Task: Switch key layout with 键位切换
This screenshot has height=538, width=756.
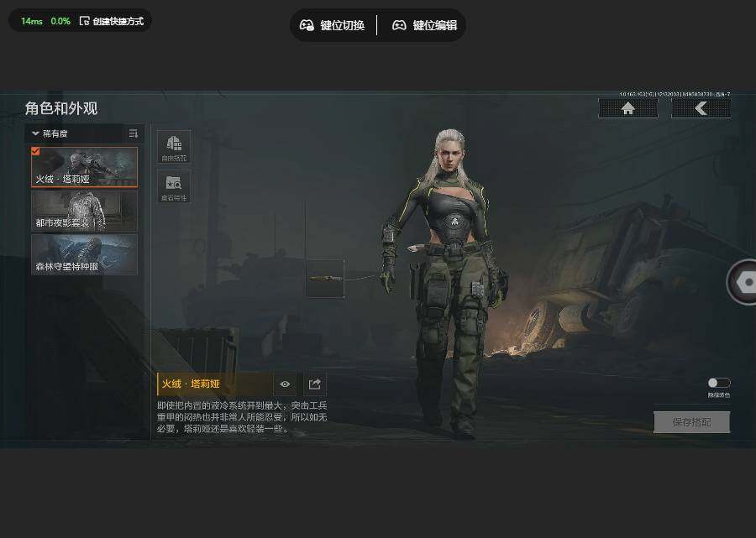Action: click(332, 25)
